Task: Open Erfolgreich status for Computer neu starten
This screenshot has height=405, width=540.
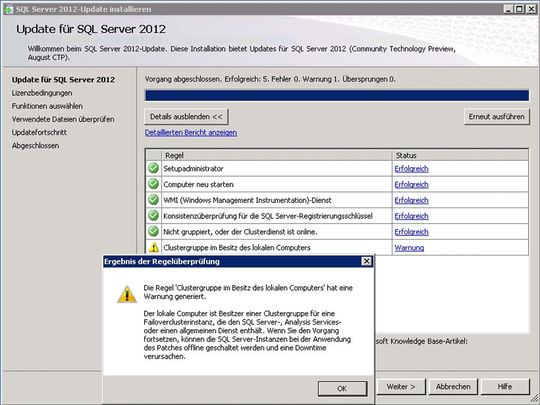Action: pos(412,185)
